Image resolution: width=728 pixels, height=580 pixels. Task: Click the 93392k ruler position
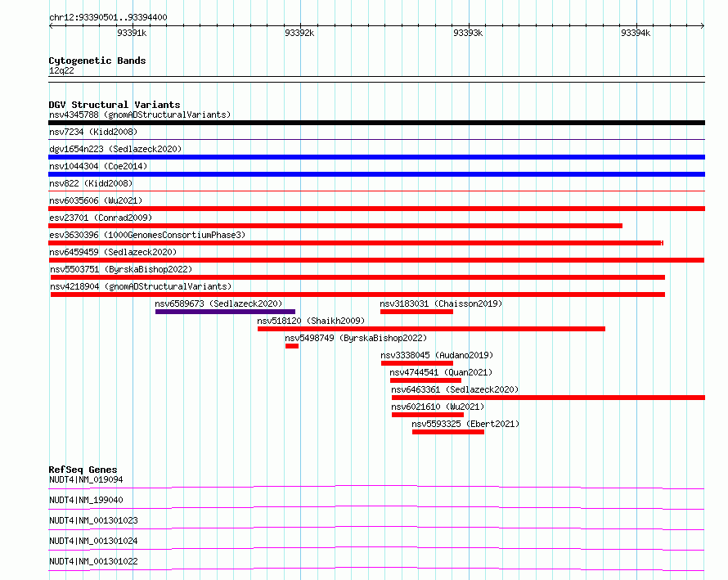pos(299,33)
